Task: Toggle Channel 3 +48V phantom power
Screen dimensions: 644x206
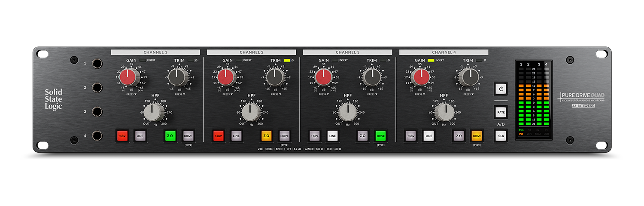Action: [315, 136]
